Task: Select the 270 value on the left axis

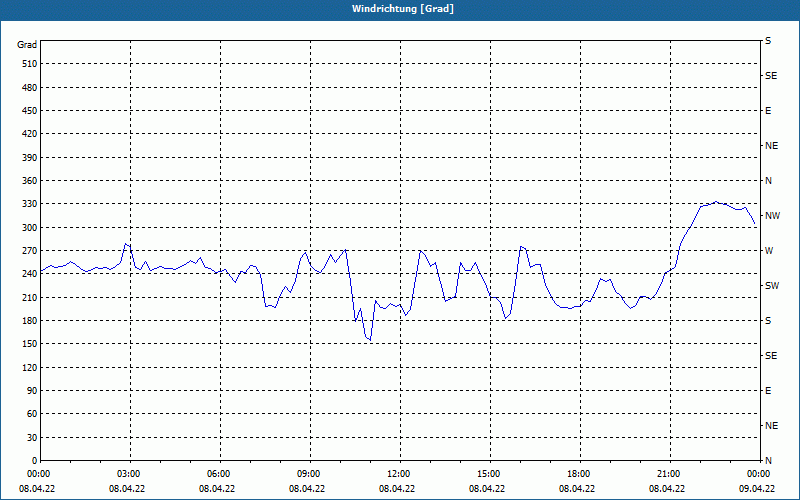Action: coord(30,251)
